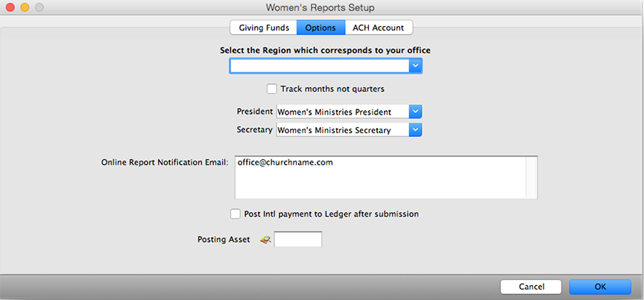Expand the President dropdown list

click(x=416, y=112)
